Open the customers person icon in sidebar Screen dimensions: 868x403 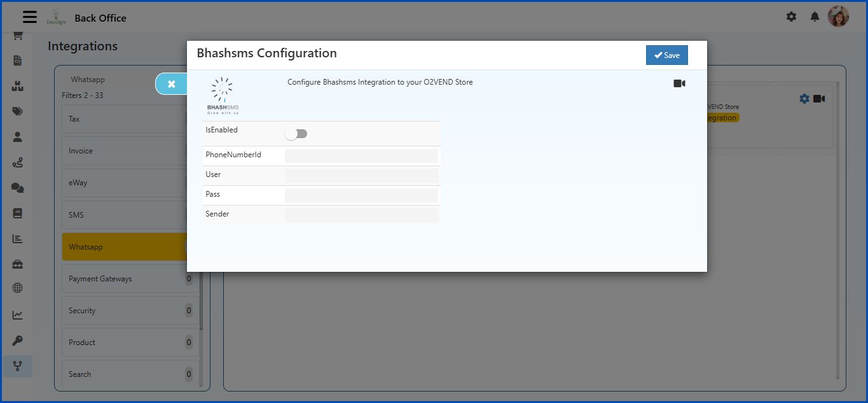[x=17, y=136]
